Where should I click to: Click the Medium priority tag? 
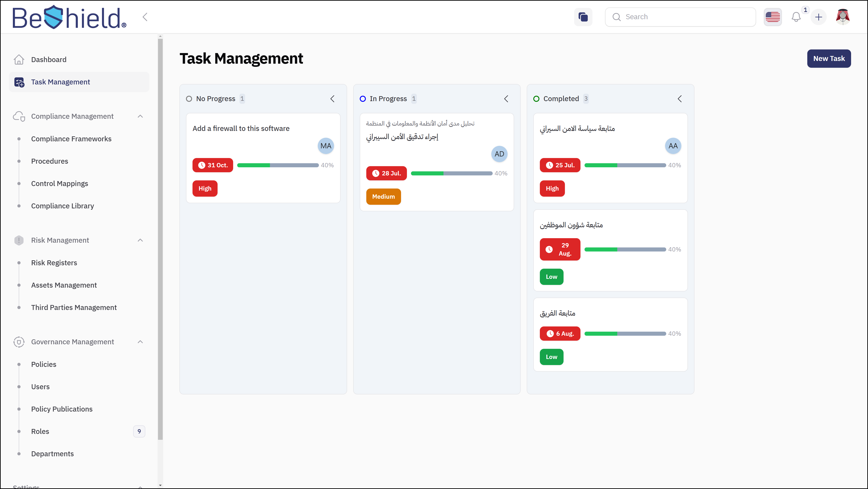(x=383, y=196)
